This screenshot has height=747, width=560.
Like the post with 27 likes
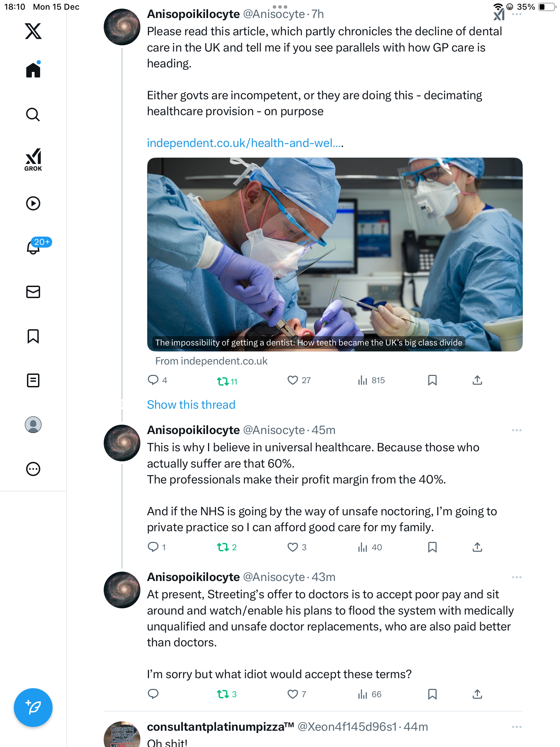(x=293, y=380)
